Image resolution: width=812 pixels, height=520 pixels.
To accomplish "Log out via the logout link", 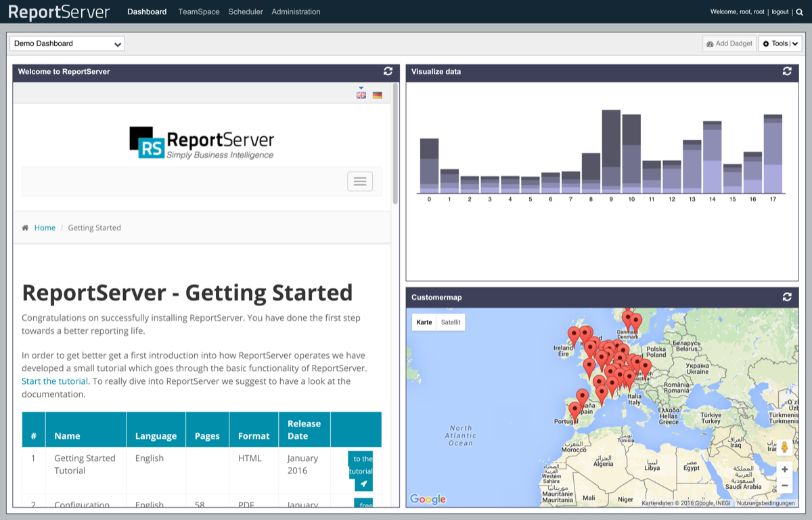I will pyautogui.click(x=780, y=12).
